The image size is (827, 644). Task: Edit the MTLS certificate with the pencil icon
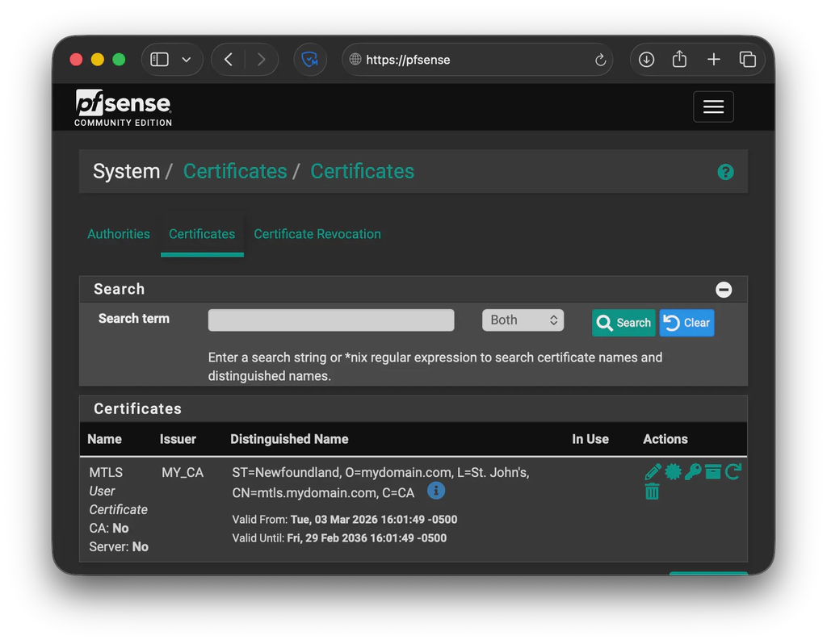pyautogui.click(x=653, y=472)
